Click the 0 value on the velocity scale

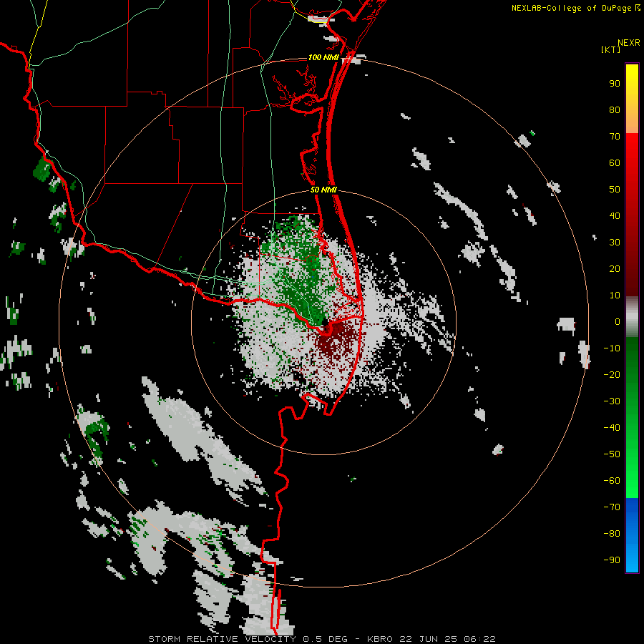pyautogui.click(x=618, y=321)
